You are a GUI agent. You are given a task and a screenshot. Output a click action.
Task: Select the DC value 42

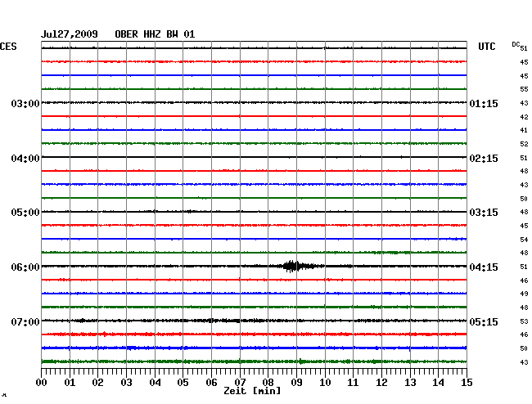pyautogui.click(x=524, y=117)
